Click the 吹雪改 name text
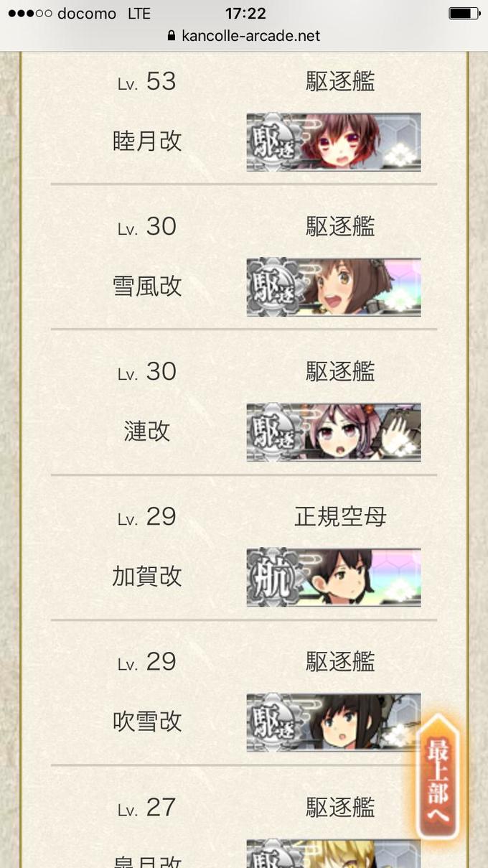This screenshot has height=868, width=488. click(x=147, y=722)
